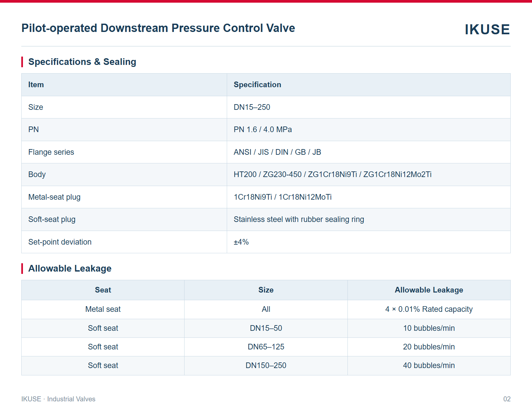
Task: Select the 'Metal seat' cell
Action: pyautogui.click(x=103, y=309)
